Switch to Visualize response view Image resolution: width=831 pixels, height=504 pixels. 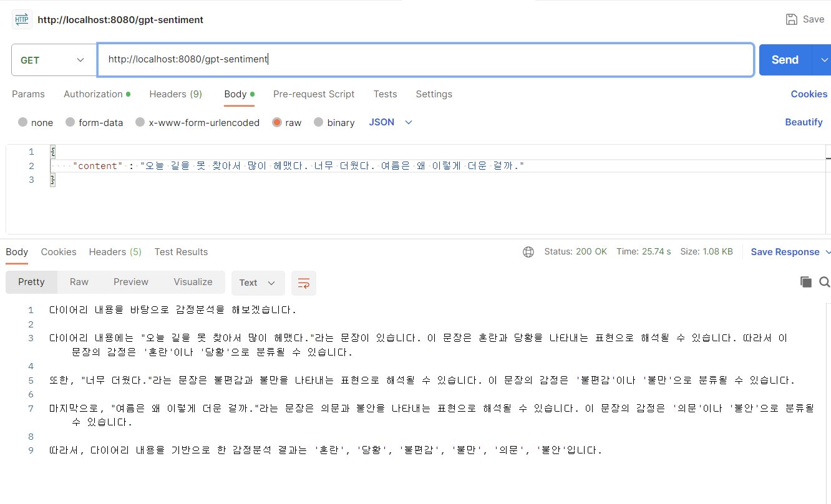click(193, 282)
